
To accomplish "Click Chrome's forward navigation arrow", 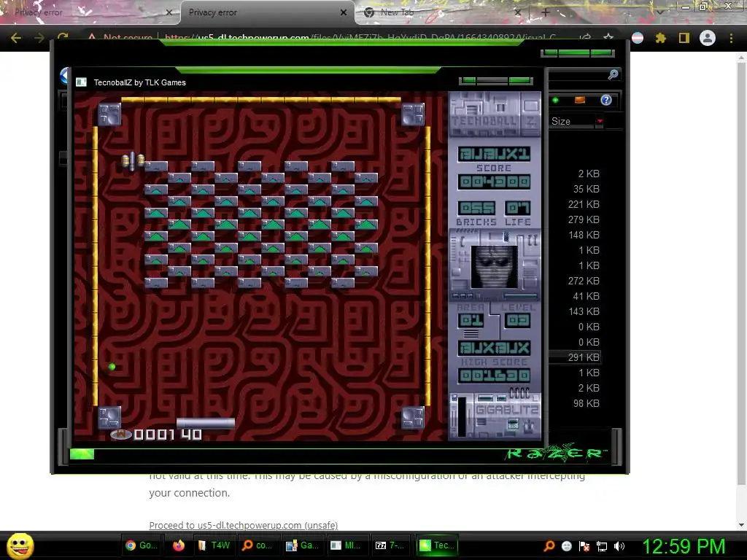I will (39, 38).
